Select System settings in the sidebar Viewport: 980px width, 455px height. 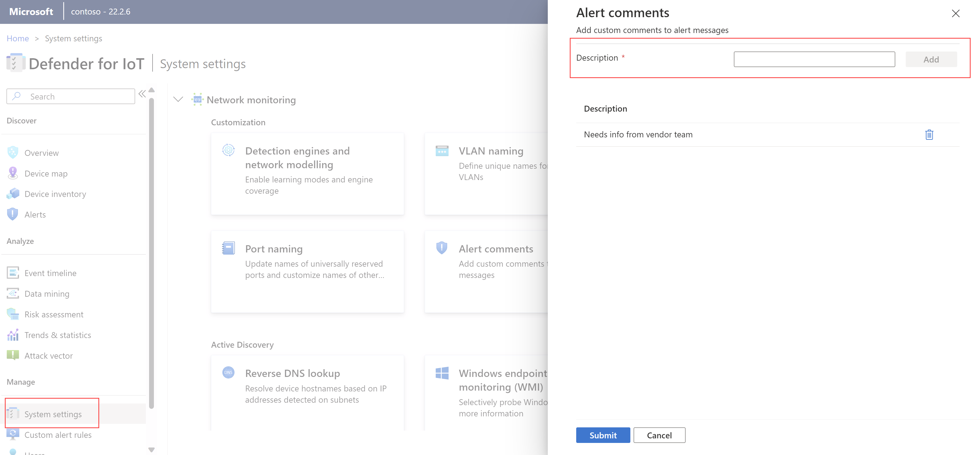click(53, 414)
